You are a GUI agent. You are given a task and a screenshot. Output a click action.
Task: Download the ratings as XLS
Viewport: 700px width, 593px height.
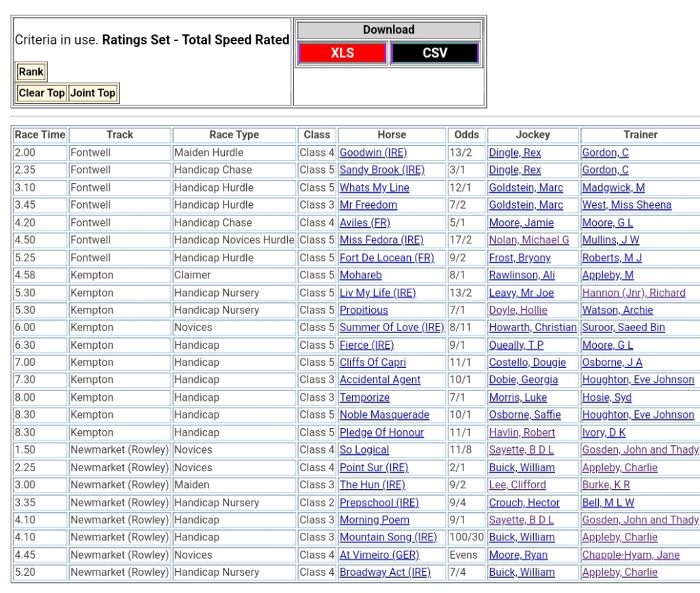pos(342,53)
